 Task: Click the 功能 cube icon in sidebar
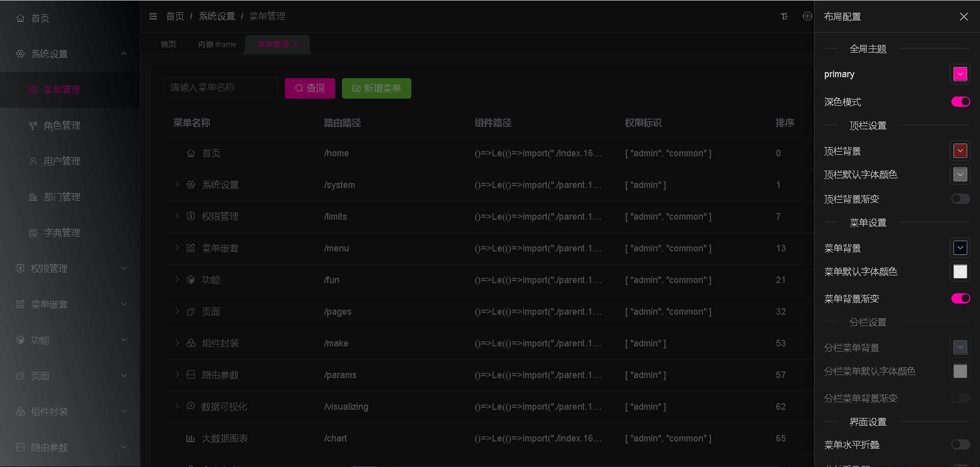click(20, 340)
